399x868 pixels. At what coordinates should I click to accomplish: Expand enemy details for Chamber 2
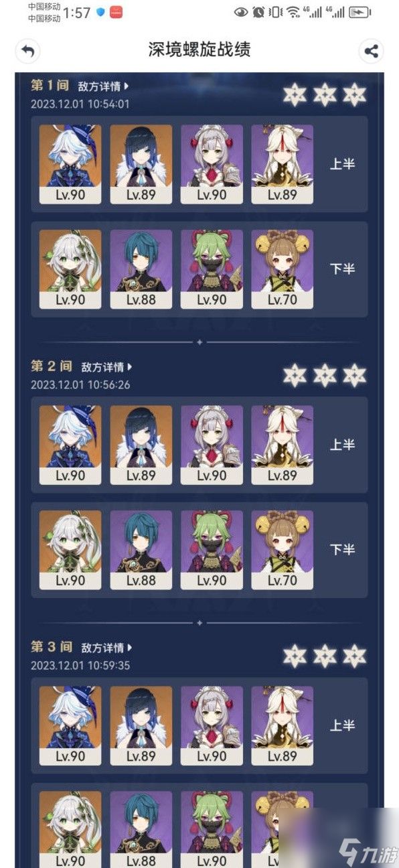107,367
